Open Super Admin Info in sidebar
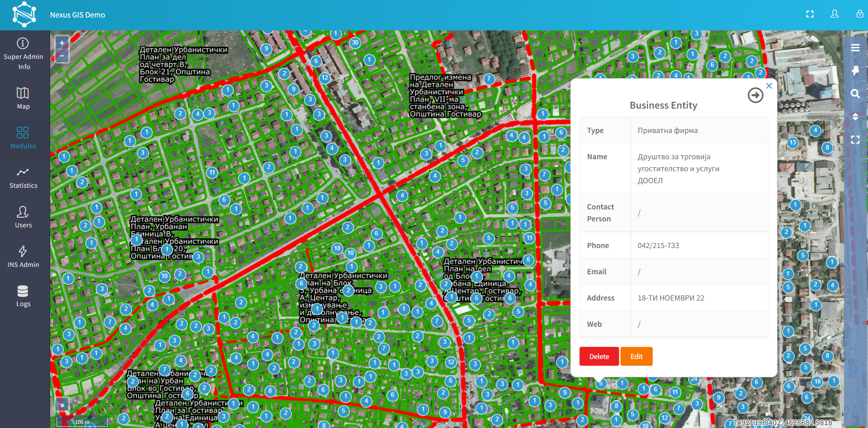 pos(23,54)
